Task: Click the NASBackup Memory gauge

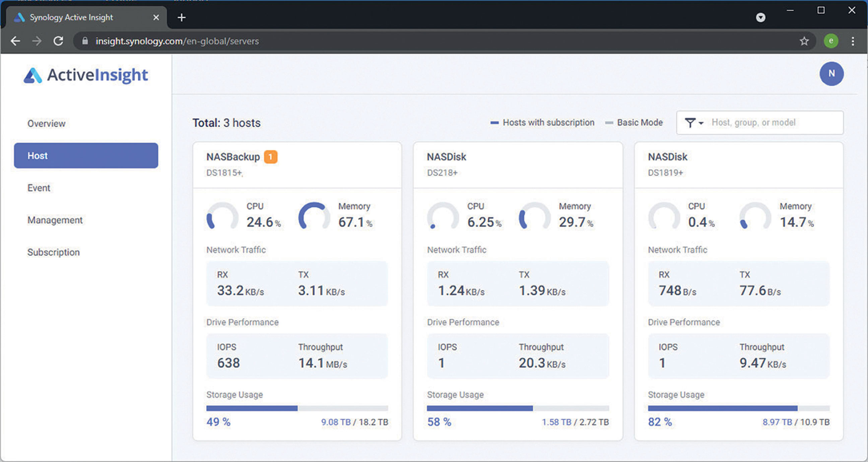Action: pyautogui.click(x=314, y=216)
